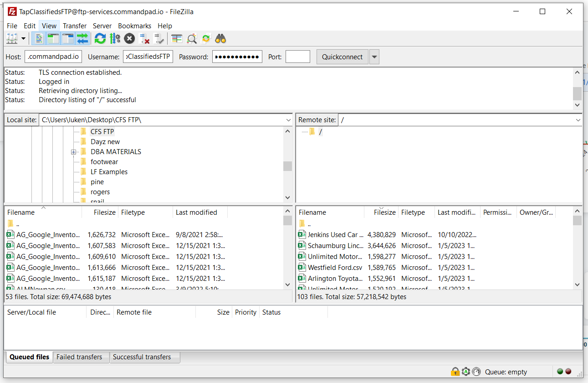Select the pine folder in local tree
Screen dimensions: 588x383
click(x=97, y=182)
